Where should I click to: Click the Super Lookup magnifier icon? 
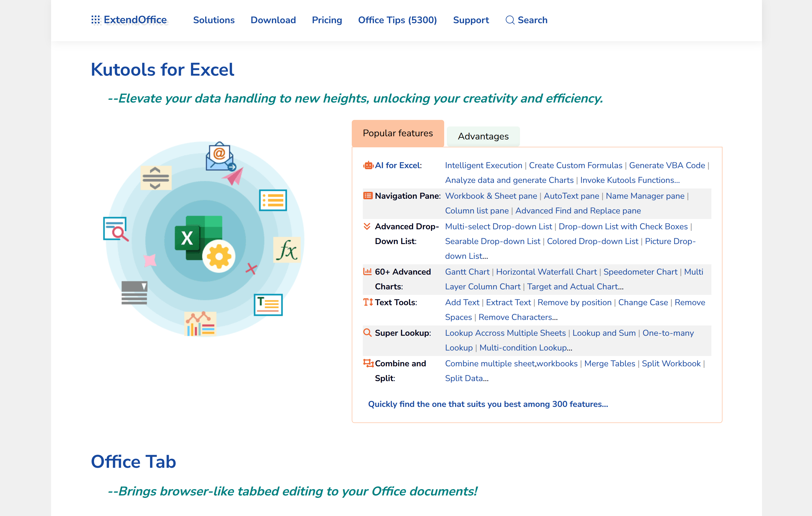tap(367, 332)
